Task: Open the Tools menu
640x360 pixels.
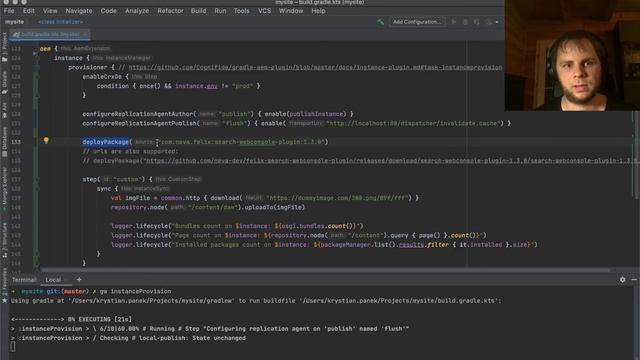Action: point(241,11)
